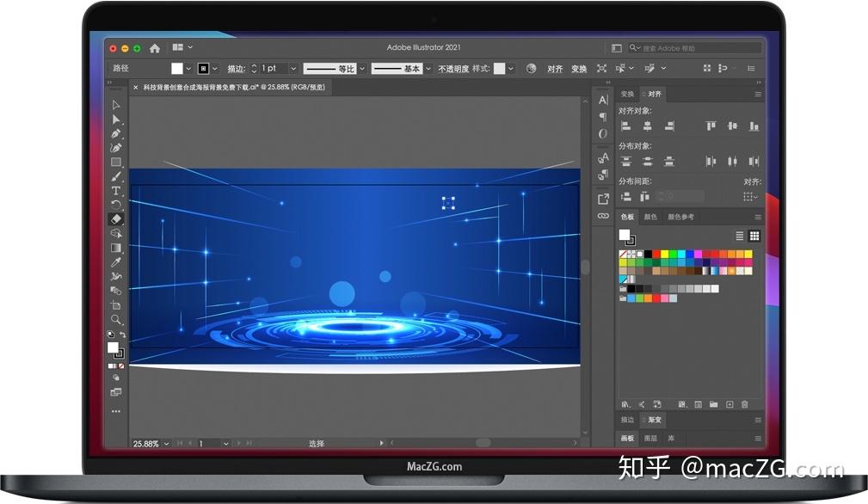
Task: Select the Pen tool
Action: coord(117,132)
